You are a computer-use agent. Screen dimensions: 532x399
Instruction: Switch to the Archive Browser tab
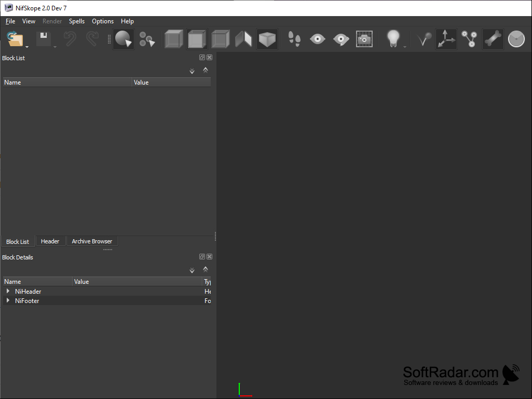tap(92, 241)
